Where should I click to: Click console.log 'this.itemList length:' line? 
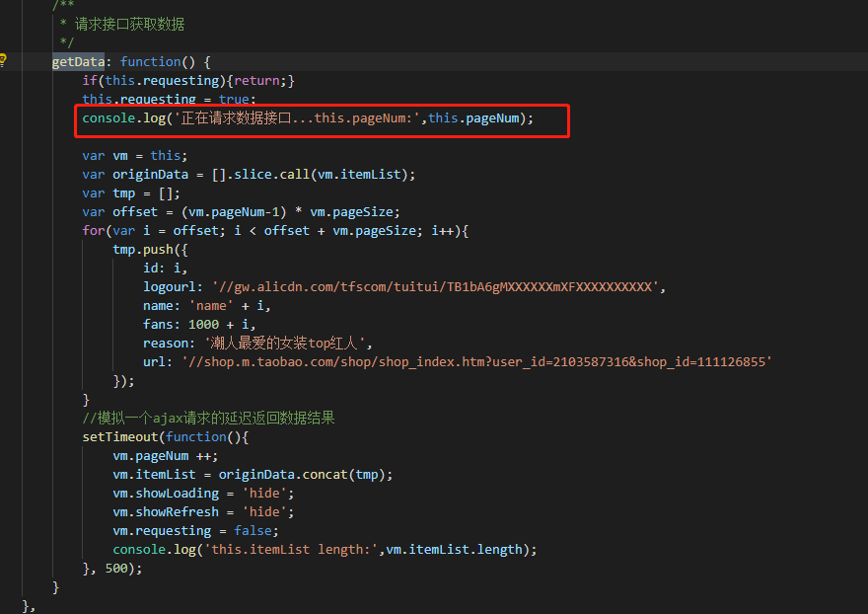[325, 550]
